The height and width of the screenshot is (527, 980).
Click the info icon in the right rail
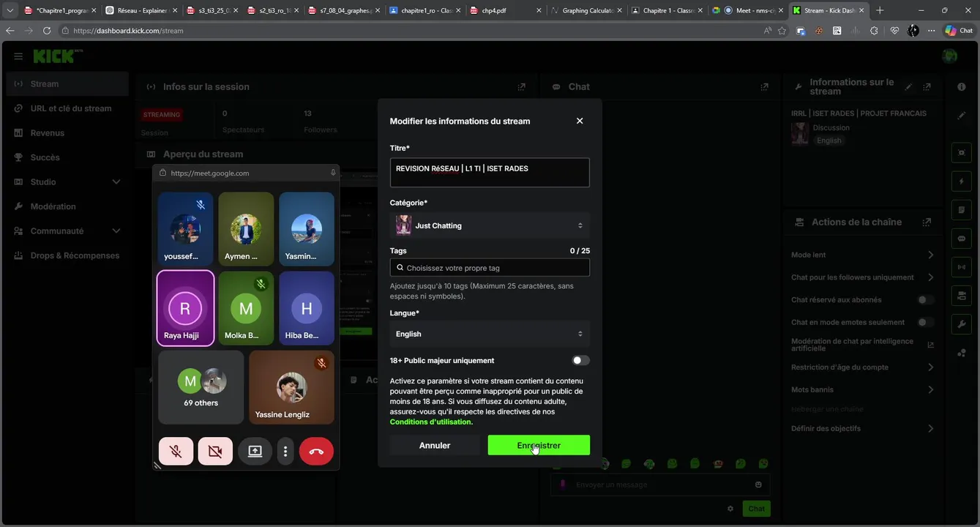(962, 86)
